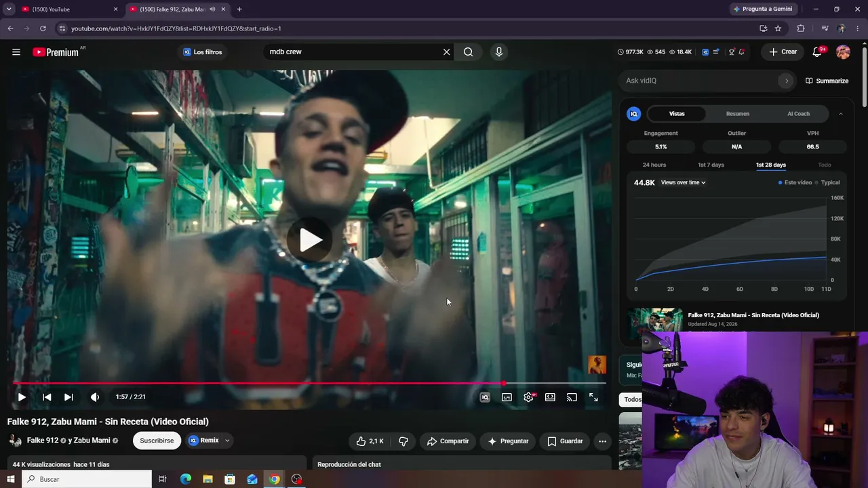
Task: Clear the search box with the X
Action: [446, 52]
